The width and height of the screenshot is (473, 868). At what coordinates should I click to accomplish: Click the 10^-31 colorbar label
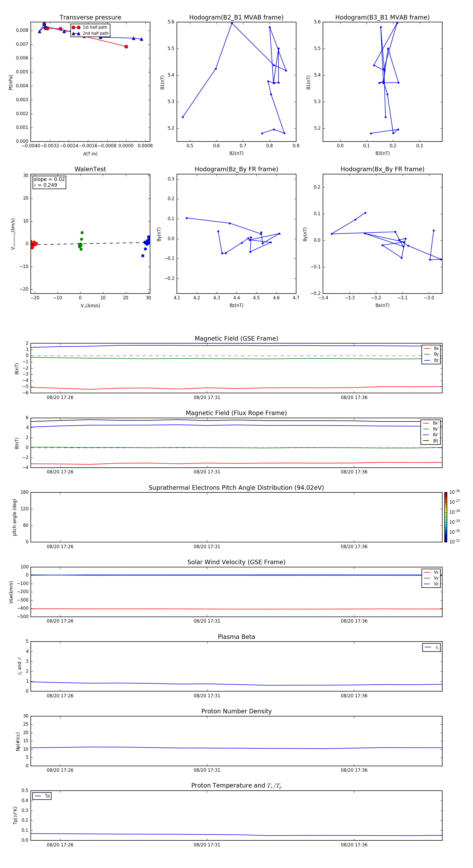(x=455, y=542)
